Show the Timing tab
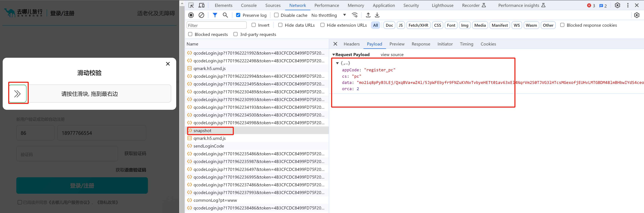The width and height of the screenshot is (644, 213). click(466, 44)
